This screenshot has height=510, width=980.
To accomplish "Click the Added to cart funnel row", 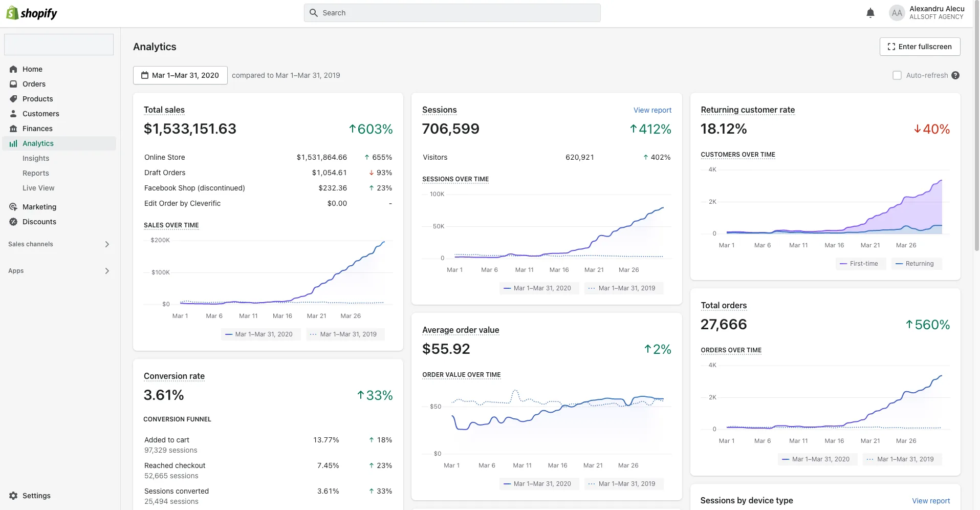I will (268, 445).
